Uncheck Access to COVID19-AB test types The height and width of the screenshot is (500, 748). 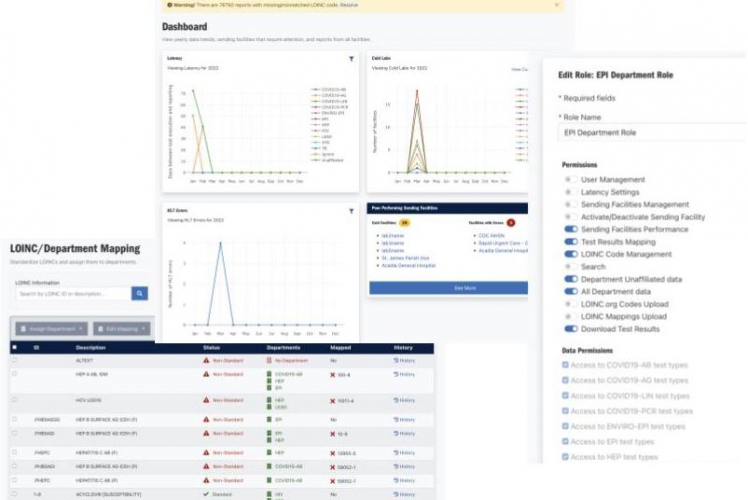[565, 365]
